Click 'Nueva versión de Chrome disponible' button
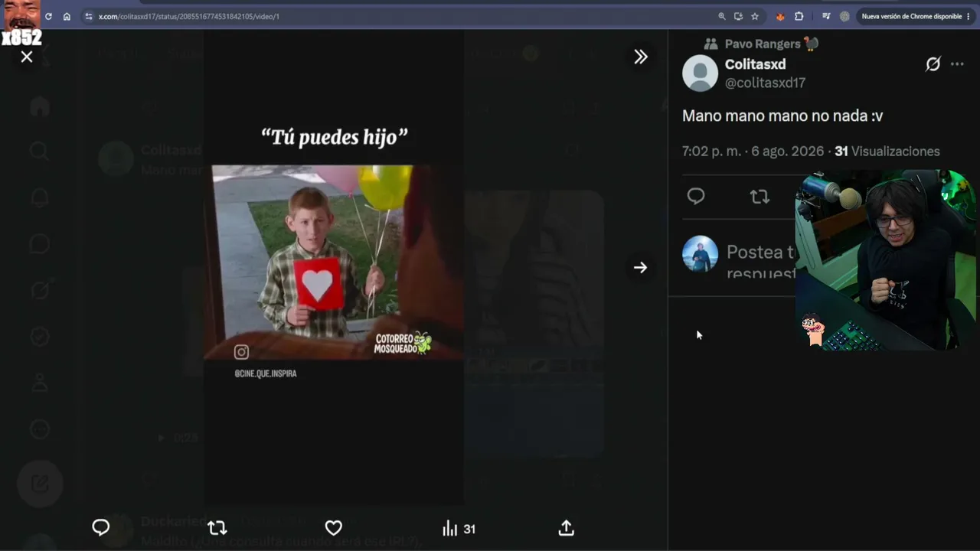Screen dimensions: 980x551 click(911, 16)
